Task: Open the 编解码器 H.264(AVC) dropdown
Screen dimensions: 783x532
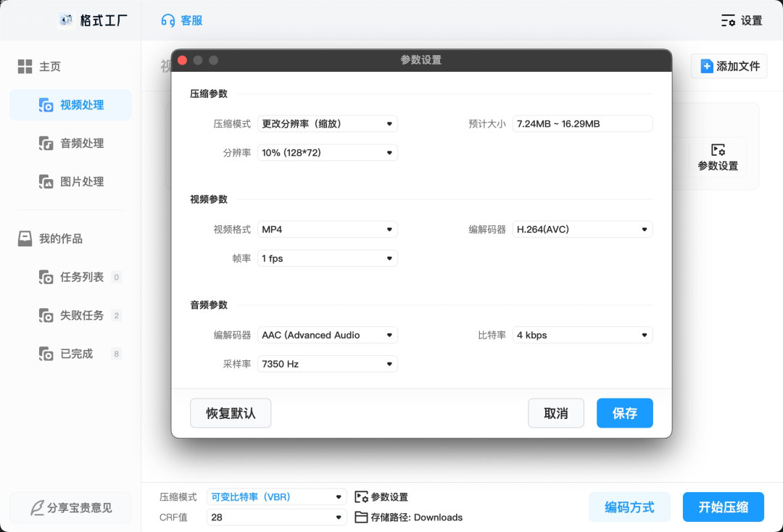Action: pos(582,229)
